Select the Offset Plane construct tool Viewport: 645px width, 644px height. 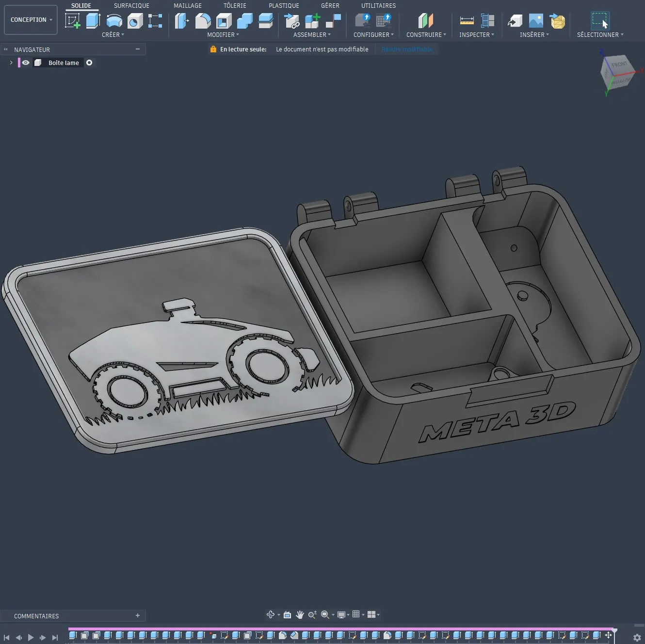(425, 21)
